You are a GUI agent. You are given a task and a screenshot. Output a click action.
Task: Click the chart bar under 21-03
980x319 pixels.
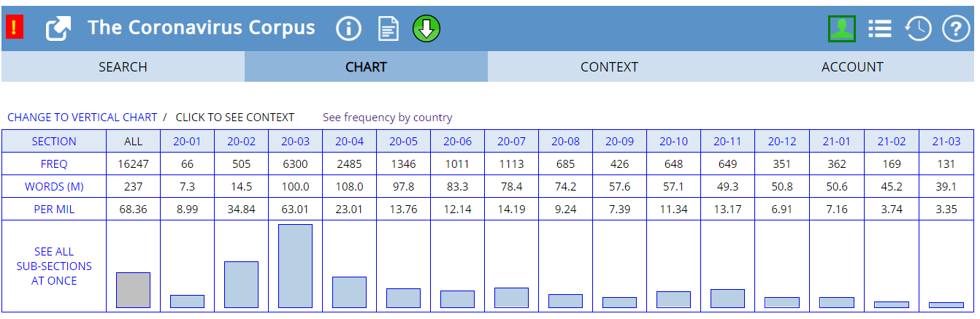(946, 304)
